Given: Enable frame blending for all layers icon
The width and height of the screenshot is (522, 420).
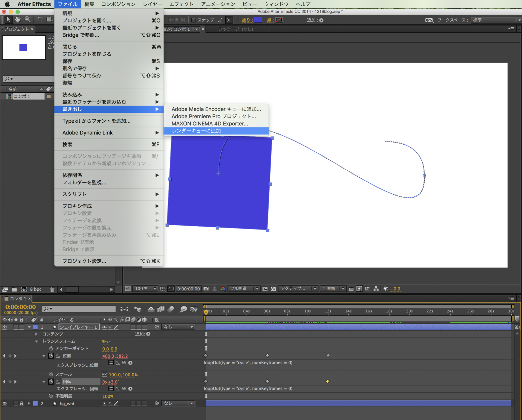Looking at the screenshot, I should click(x=161, y=309).
